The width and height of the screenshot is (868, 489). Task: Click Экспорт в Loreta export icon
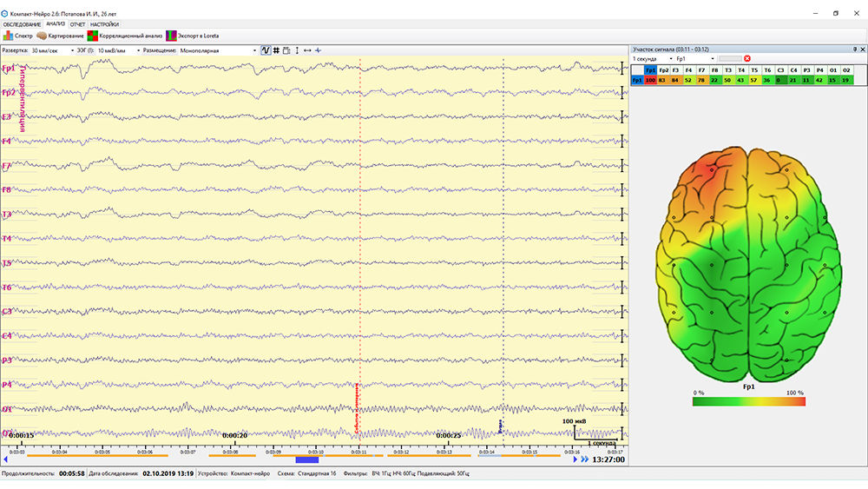pyautogui.click(x=193, y=36)
